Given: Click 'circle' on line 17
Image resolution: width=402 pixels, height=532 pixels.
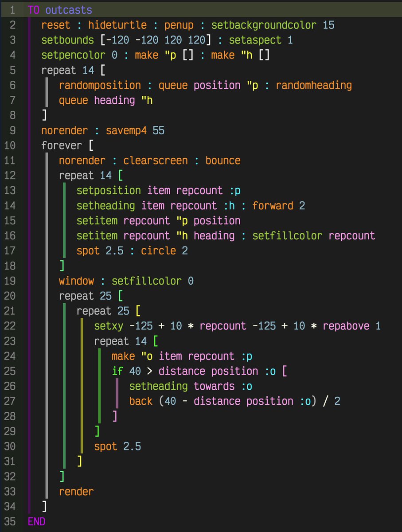Looking at the screenshot, I should click(158, 251).
